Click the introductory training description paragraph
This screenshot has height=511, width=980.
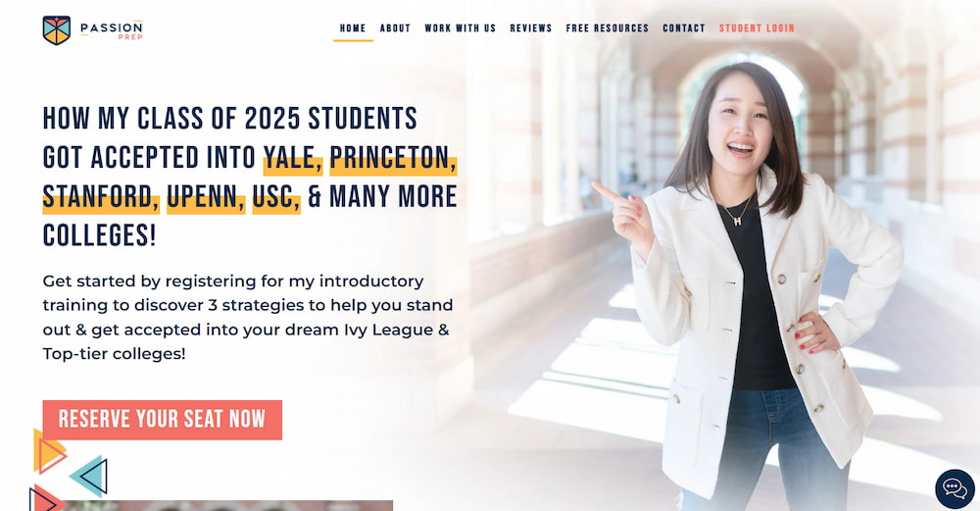(x=248, y=317)
